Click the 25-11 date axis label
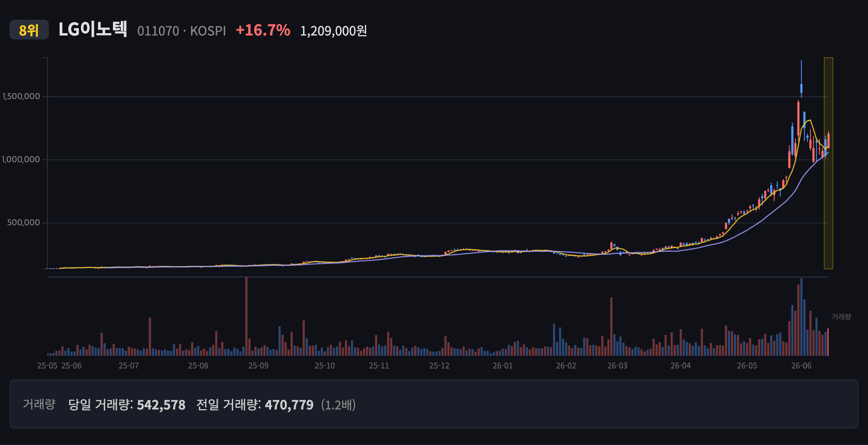 pyautogui.click(x=379, y=366)
